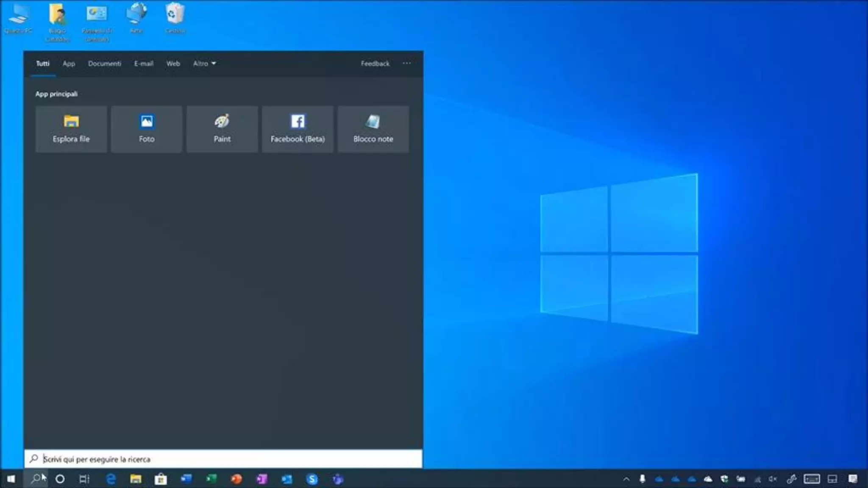Toggle the muted volume tray icon
The width and height of the screenshot is (868, 488).
(x=773, y=479)
